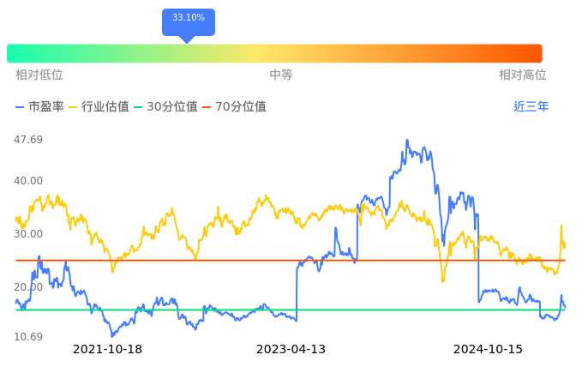Click the 相对低位 label

pyautogui.click(x=39, y=75)
